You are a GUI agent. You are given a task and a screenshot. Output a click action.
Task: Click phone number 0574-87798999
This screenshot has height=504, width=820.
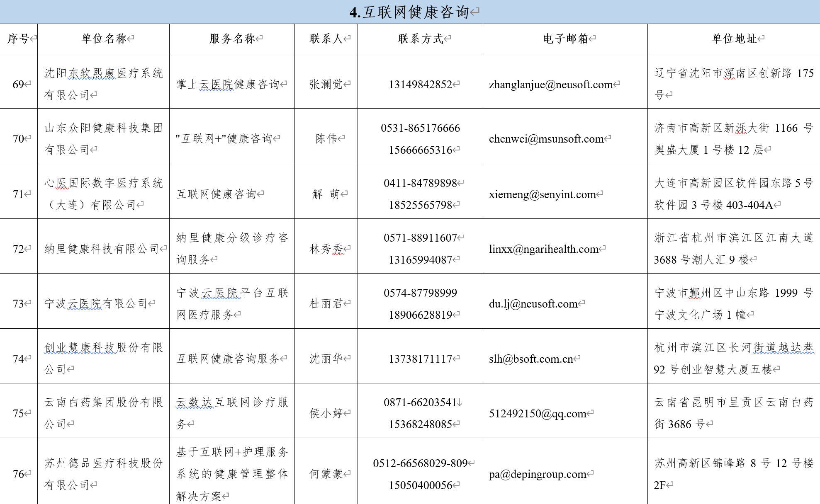tap(421, 293)
